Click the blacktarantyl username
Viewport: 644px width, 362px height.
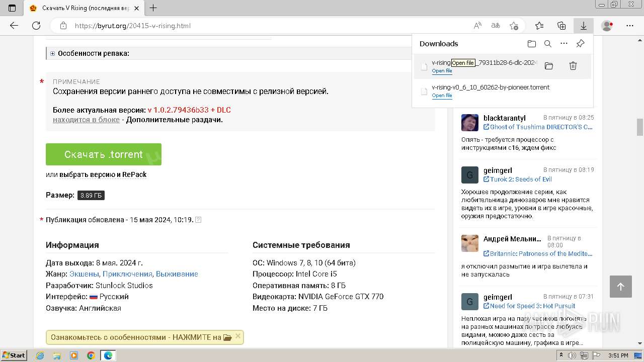505,118
